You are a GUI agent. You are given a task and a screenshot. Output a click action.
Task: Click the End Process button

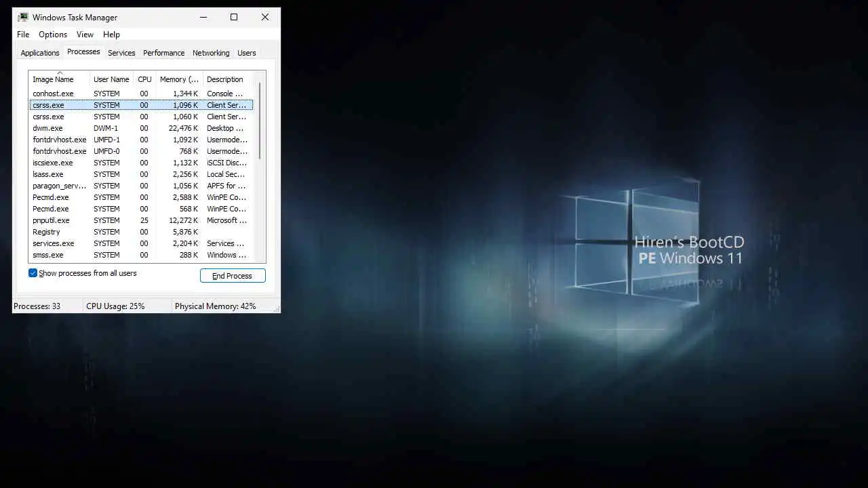233,276
